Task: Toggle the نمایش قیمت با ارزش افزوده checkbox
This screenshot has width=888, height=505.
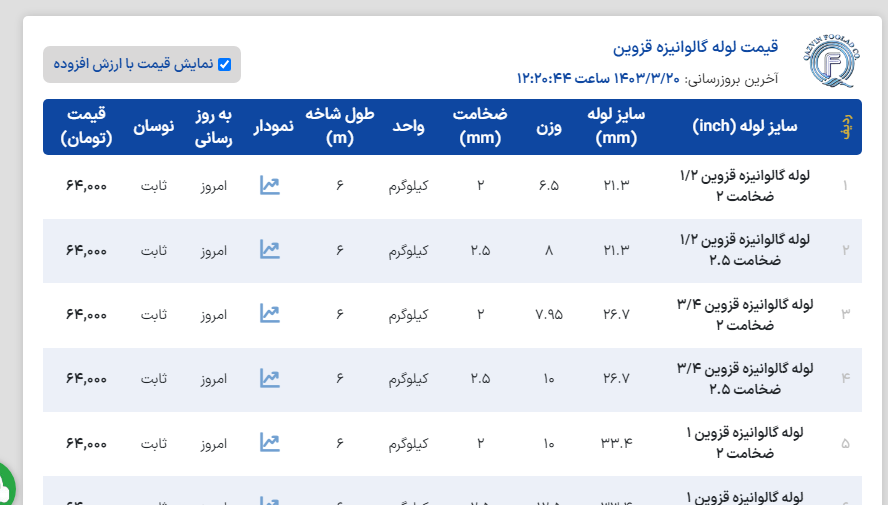Action: (x=224, y=65)
